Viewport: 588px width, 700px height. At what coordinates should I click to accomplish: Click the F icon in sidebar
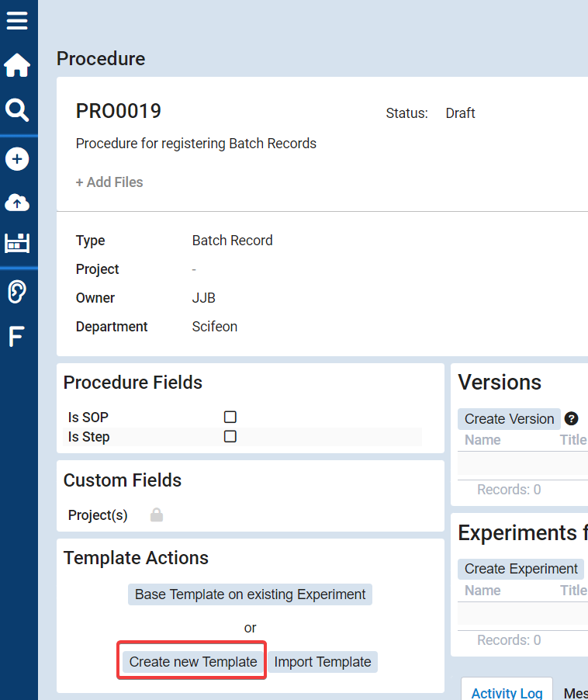tap(16, 337)
